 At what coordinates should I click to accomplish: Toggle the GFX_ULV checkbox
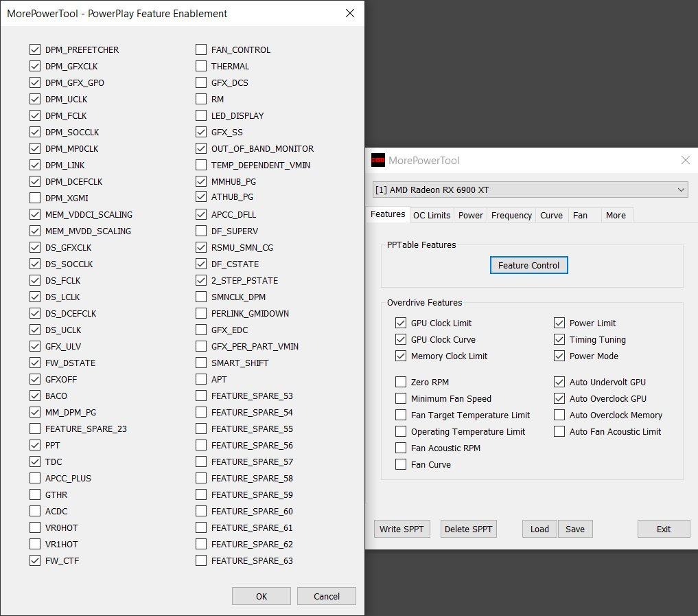tap(35, 346)
